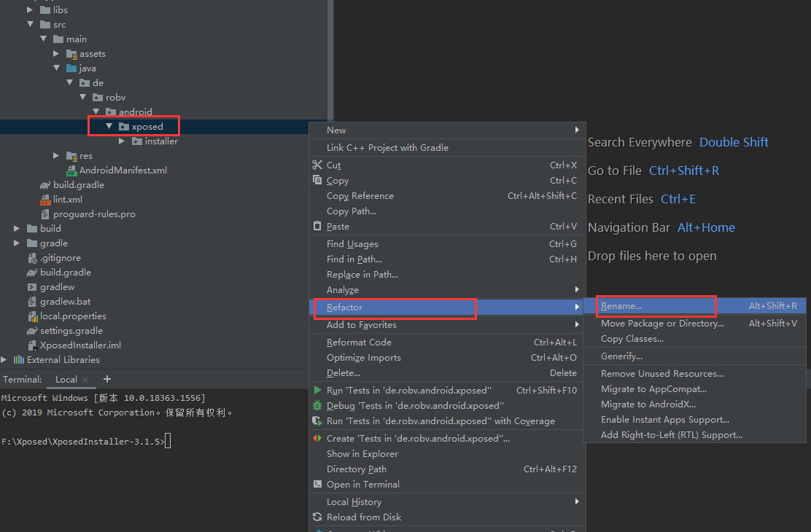Open Add to Favorites submenu
Screen dimensions: 811x532
click(447, 325)
